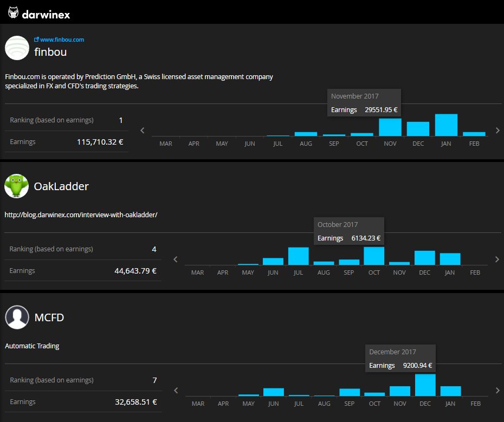
Task: Select OakLadder's July earnings bar
Action: tap(298, 256)
